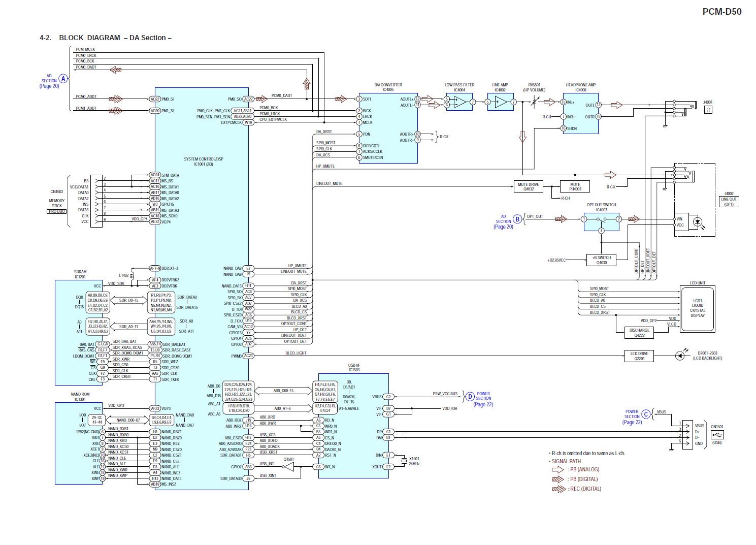Viewport: 756px width, 545px height.
Task: Click the headphone jack symbol beside J4001
Action: pos(708,109)
